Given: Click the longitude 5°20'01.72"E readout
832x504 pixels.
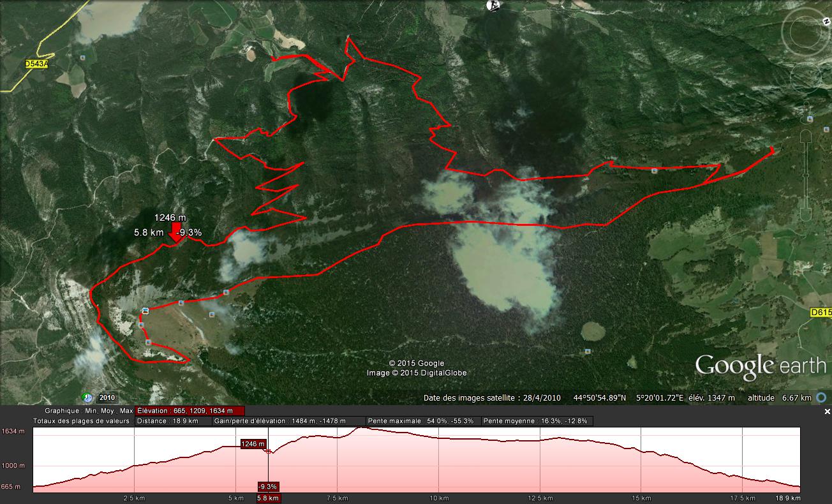Looking at the screenshot, I should 660,397.
